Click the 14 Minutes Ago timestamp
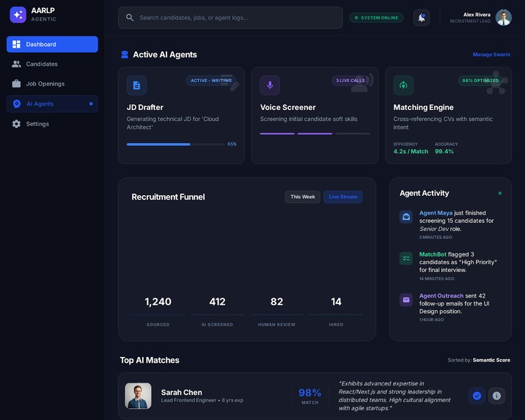This screenshot has width=525, height=420. [x=436, y=279]
